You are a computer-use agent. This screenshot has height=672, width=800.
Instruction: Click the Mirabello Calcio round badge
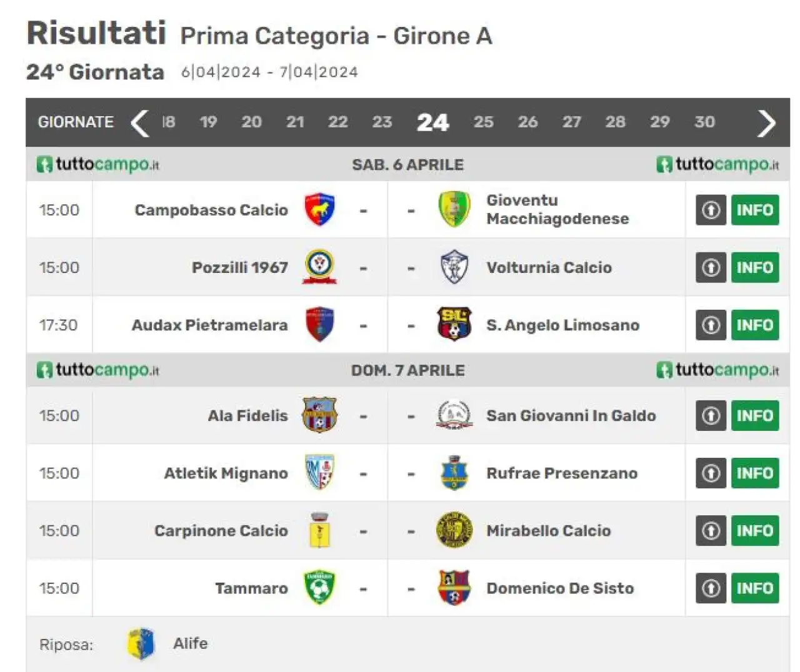pos(454,530)
